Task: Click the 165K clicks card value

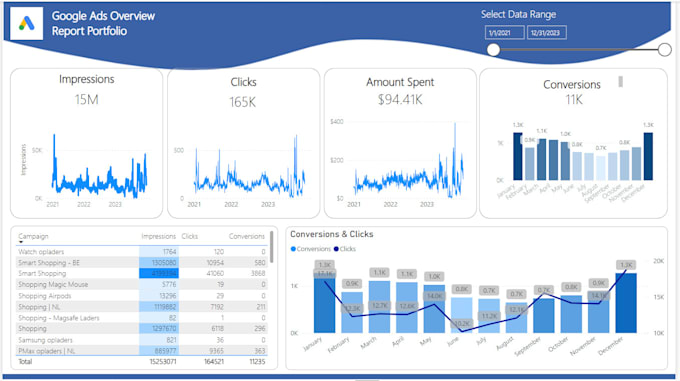Action: 243,102
